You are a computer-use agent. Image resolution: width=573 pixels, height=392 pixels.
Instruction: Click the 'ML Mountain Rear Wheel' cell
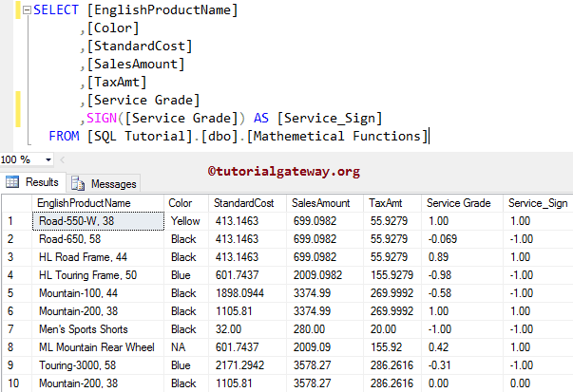click(x=95, y=346)
